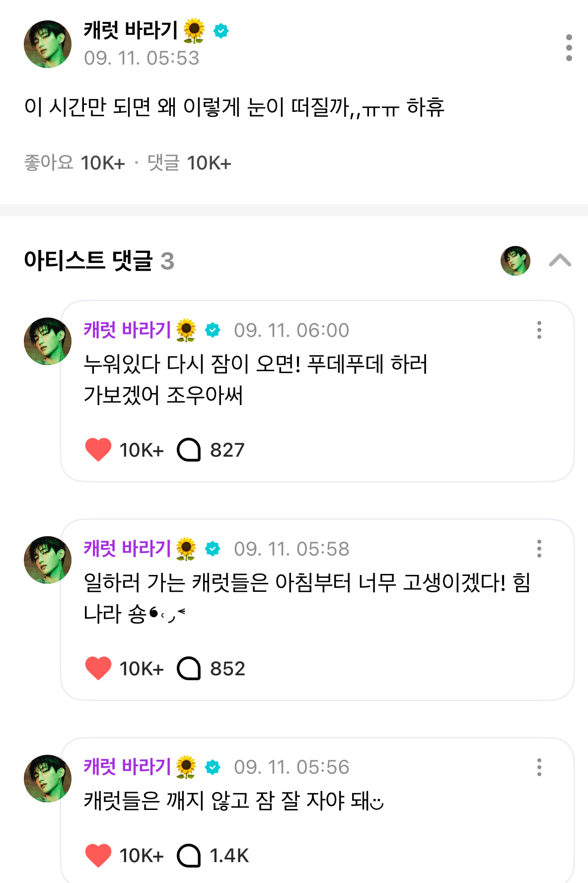Open options menu for 05:58 comment
This screenshot has width=588, height=883.
point(539,549)
